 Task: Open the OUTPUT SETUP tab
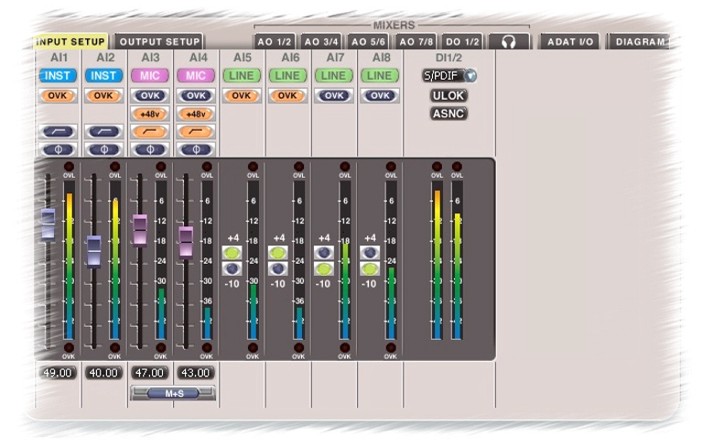pos(159,42)
